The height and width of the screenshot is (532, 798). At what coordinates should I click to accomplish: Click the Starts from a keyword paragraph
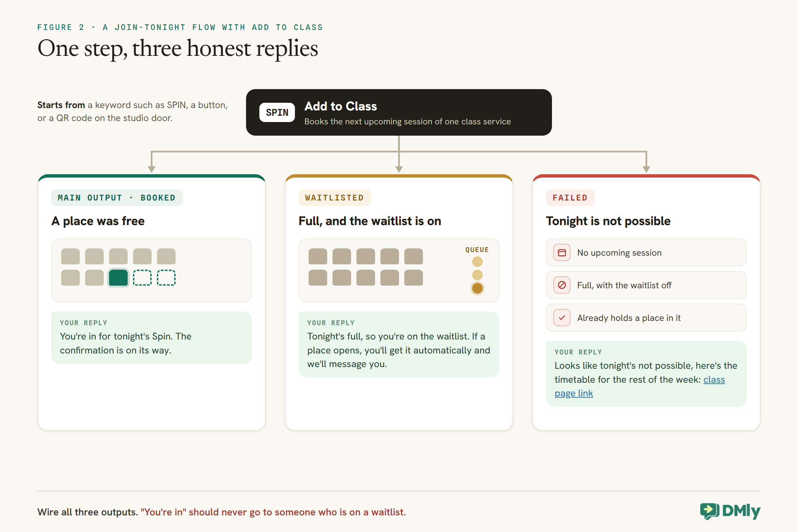pyautogui.click(x=132, y=111)
